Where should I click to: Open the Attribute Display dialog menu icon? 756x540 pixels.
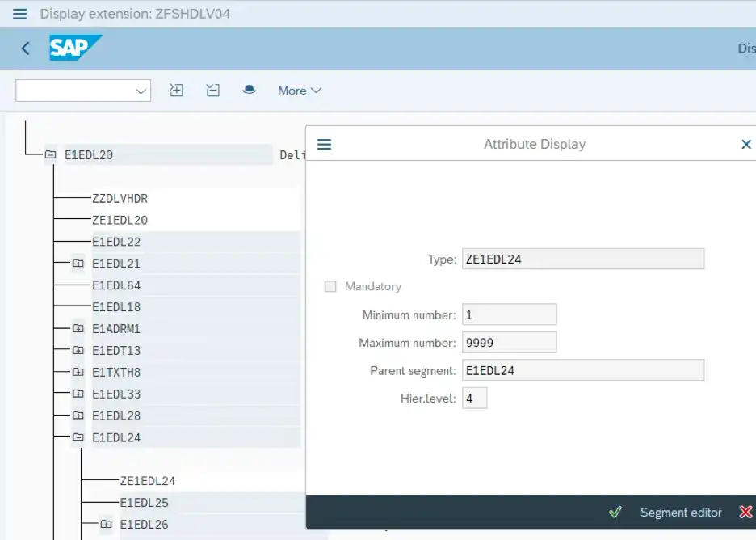coord(325,145)
